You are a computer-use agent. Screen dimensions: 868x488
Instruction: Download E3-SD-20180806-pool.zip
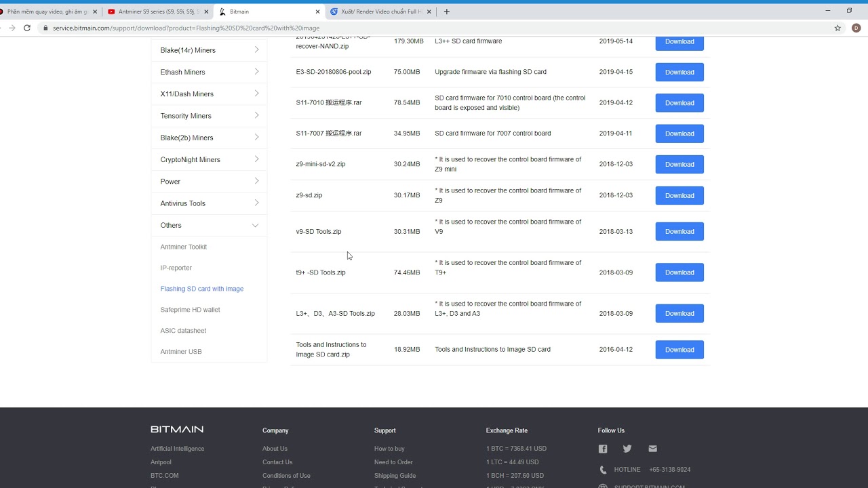click(x=679, y=72)
